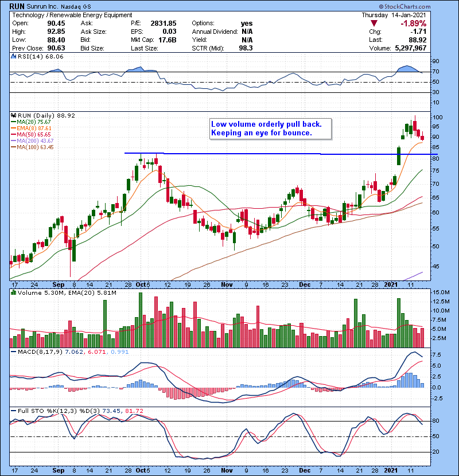459x476 pixels.
Task: Click the Sep date label on bottom axis
Action: pos(59,470)
